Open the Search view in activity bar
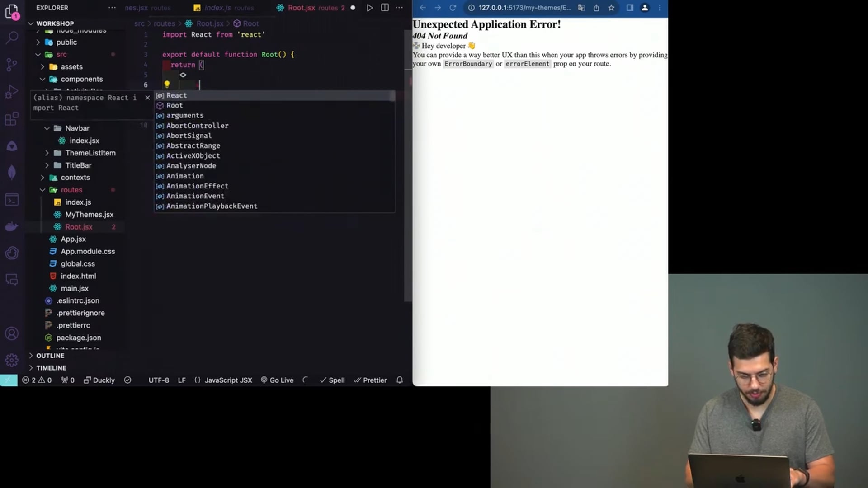Image resolution: width=868 pixels, height=488 pixels. coord(12,38)
